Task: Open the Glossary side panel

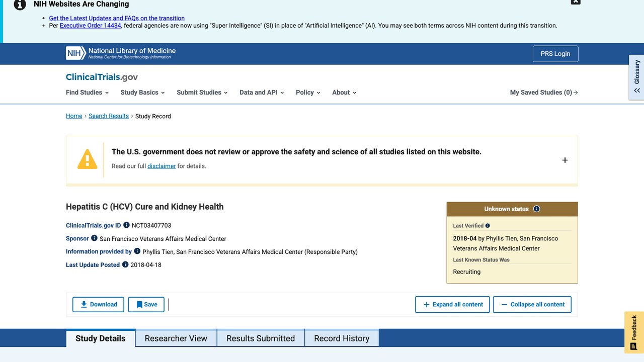Action: pos(636,77)
